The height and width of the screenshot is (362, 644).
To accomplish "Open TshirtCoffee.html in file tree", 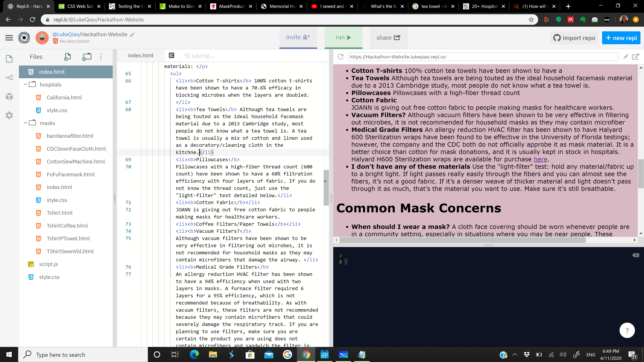I will (x=67, y=226).
